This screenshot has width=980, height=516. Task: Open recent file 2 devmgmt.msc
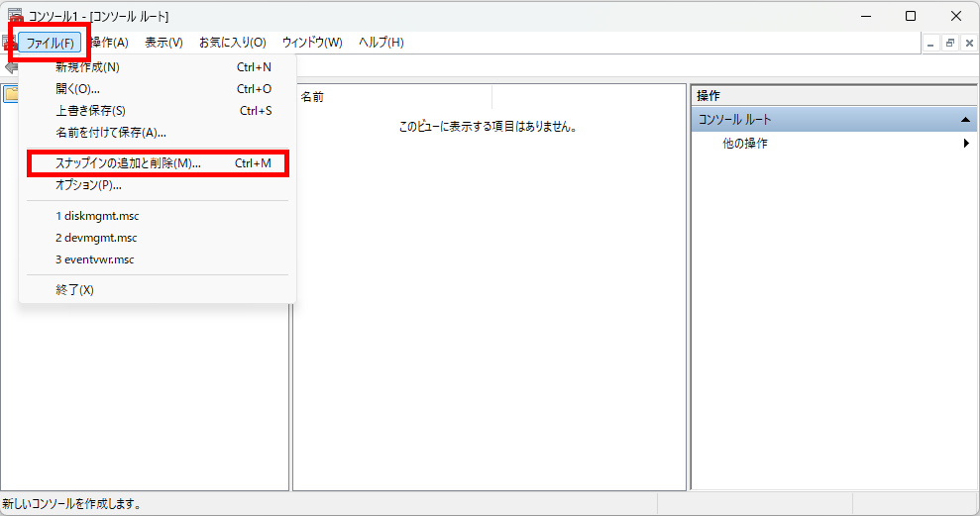(x=96, y=238)
